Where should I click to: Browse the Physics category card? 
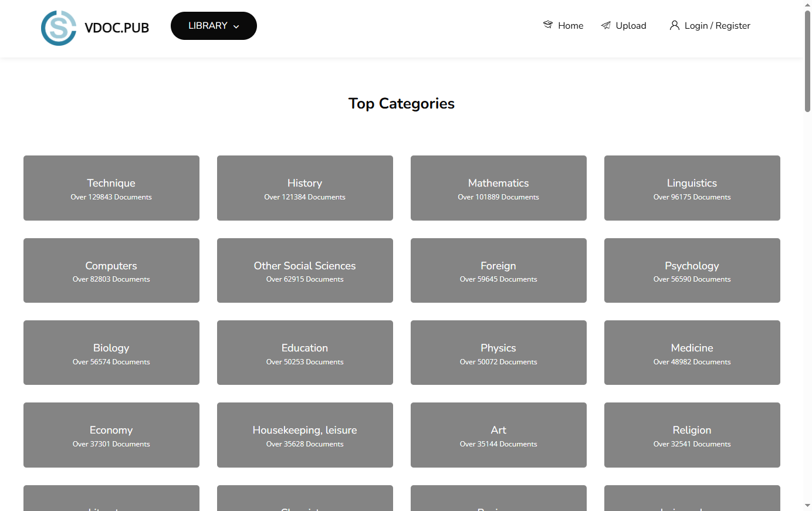tap(499, 353)
